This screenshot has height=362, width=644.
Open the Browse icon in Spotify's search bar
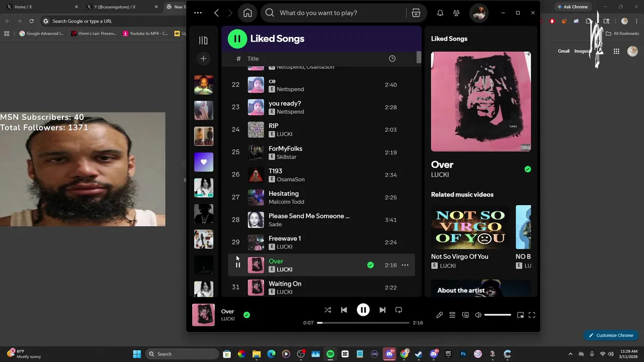point(416,13)
